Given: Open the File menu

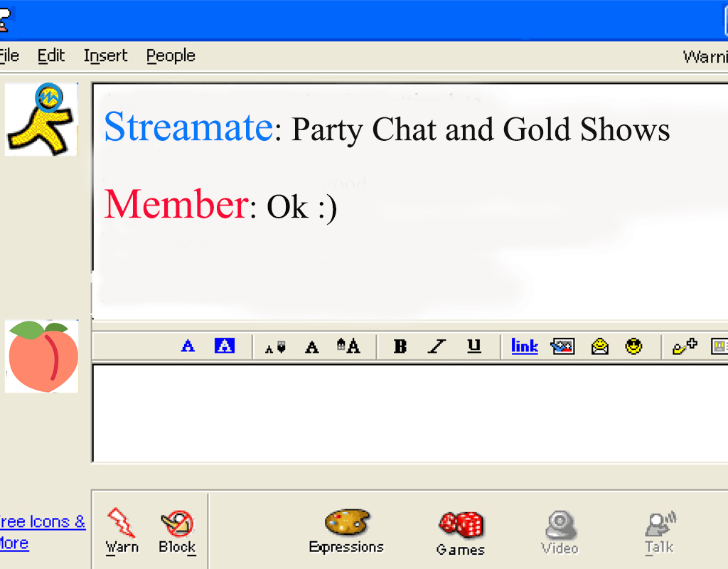Looking at the screenshot, I should point(9,55).
